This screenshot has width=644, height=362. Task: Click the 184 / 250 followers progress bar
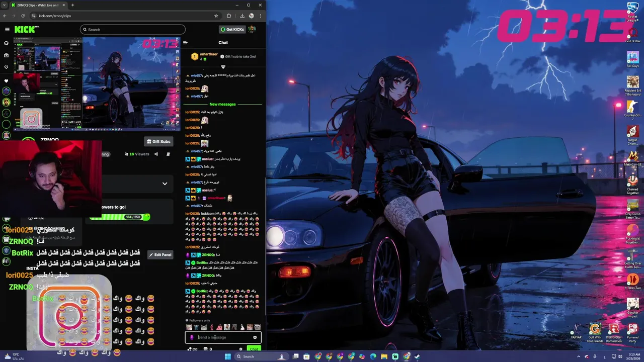[x=120, y=217]
